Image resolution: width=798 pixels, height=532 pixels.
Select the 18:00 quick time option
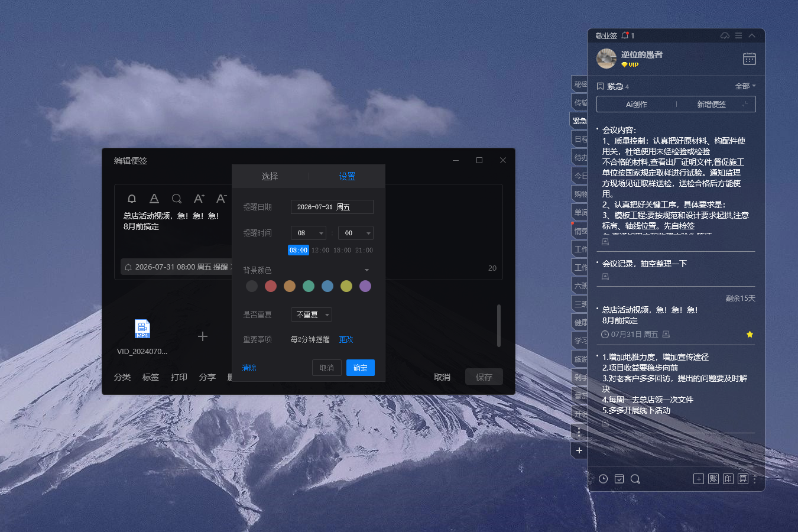342,250
